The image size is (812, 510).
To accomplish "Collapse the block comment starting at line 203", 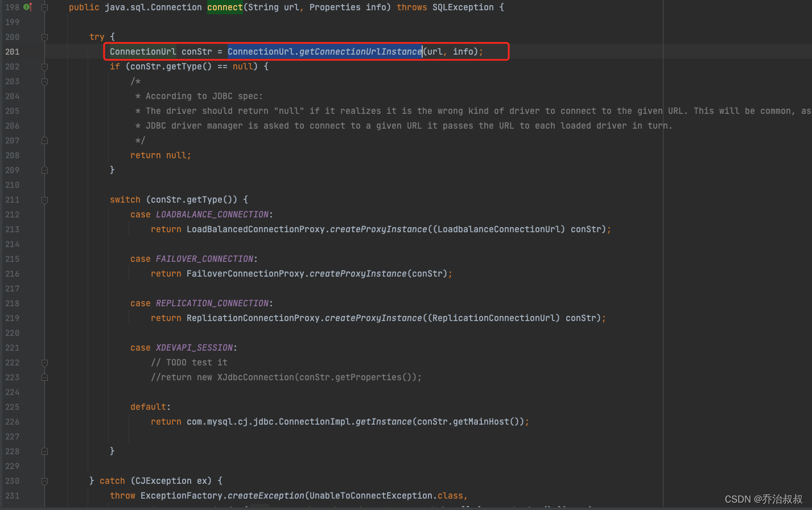I will 45,81.
